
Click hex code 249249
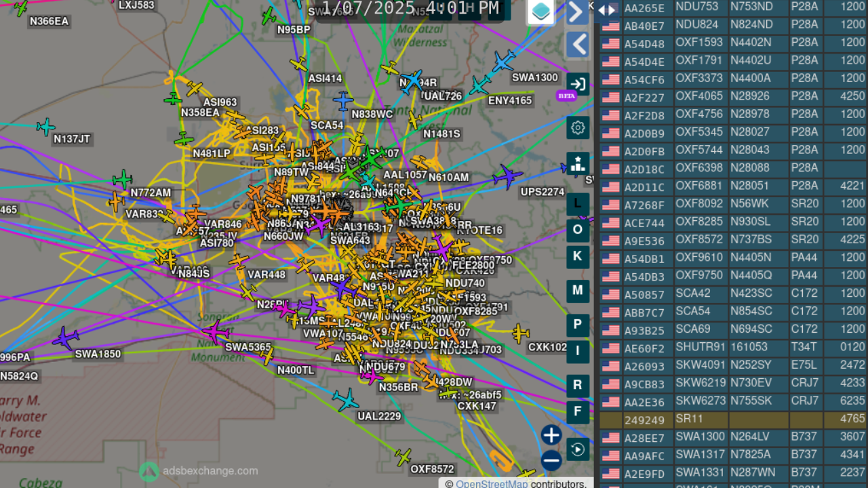coord(644,420)
